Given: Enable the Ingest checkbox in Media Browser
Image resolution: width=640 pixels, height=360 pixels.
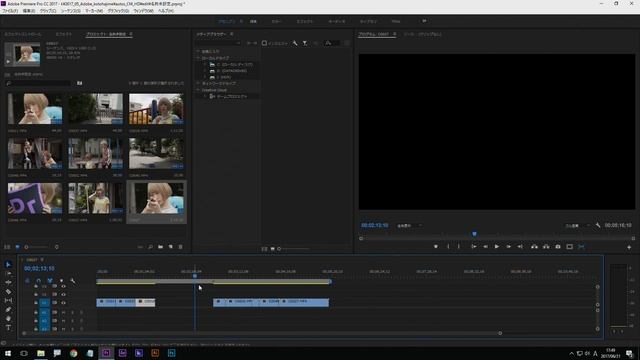Looking at the screenshot, I should [x=264, y=43].
